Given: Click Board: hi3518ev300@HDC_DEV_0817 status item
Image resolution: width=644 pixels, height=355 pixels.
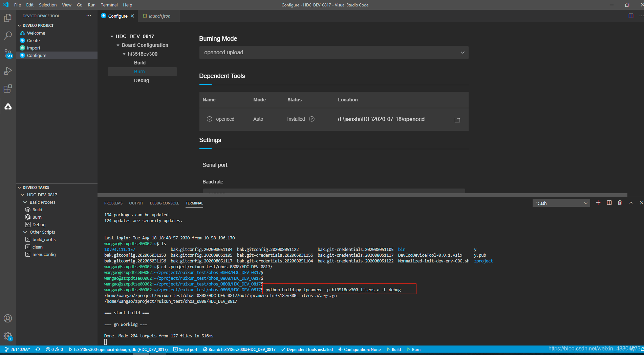Looking at the screenshot, I should click(239, 350).
